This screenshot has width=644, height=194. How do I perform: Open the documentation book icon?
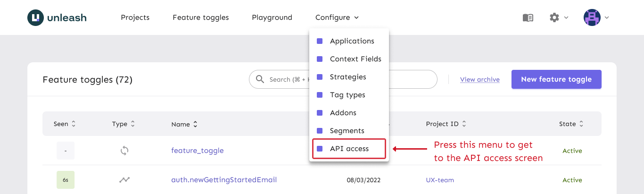528,17
